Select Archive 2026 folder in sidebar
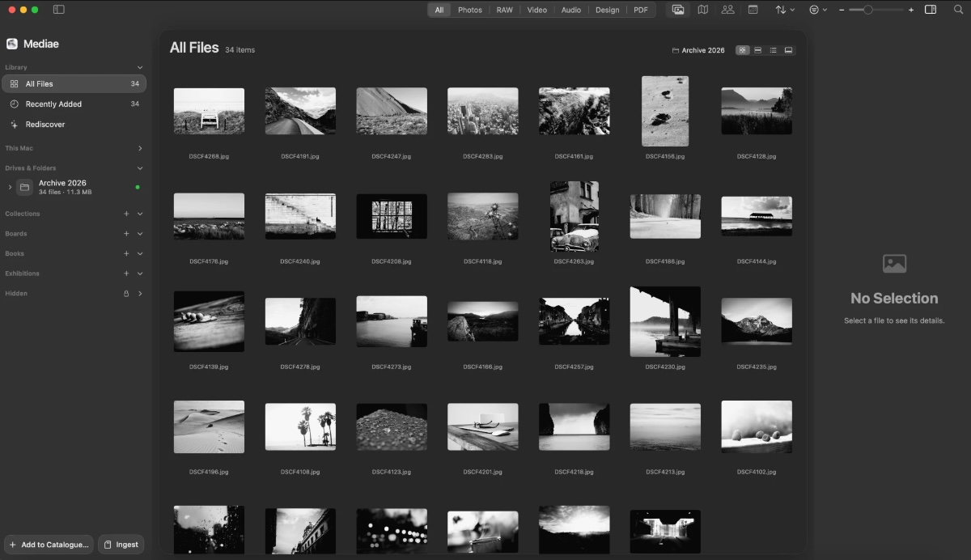 74,187
